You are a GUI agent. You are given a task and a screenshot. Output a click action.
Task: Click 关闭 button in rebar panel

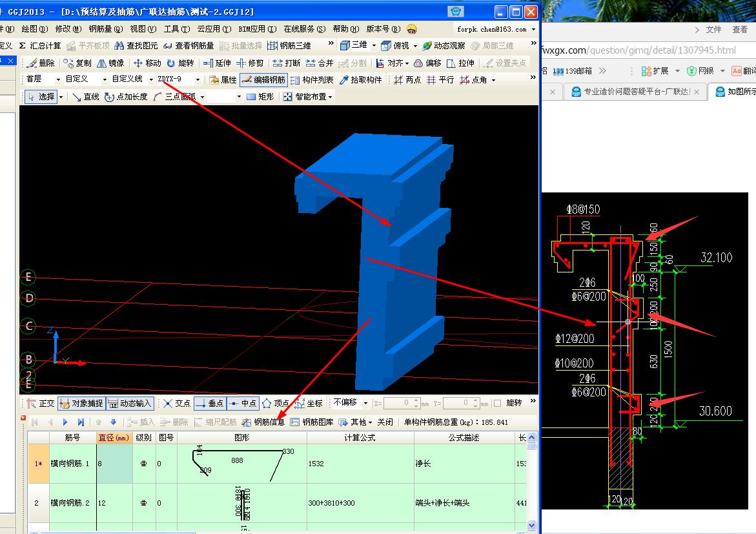(385, 422)
